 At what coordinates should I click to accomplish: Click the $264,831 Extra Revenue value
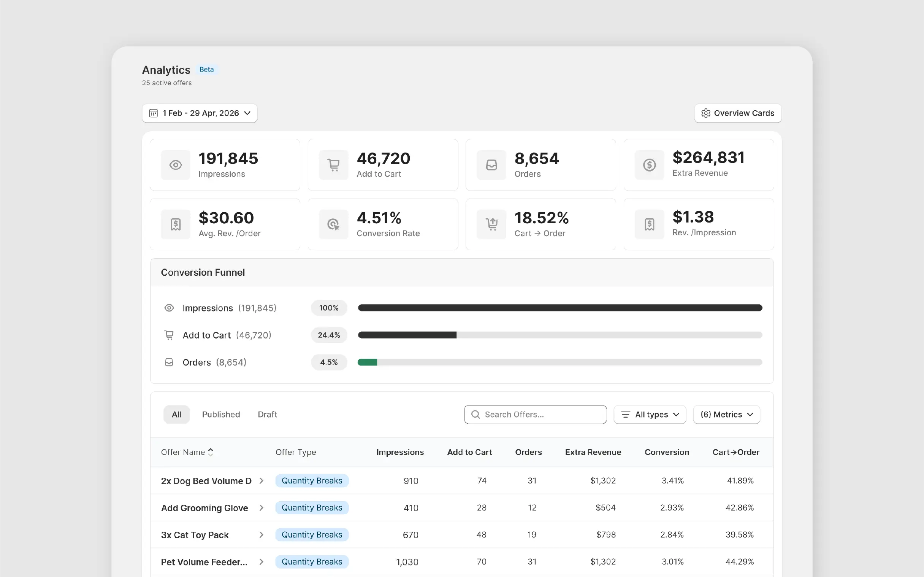[x=708, y=157]
